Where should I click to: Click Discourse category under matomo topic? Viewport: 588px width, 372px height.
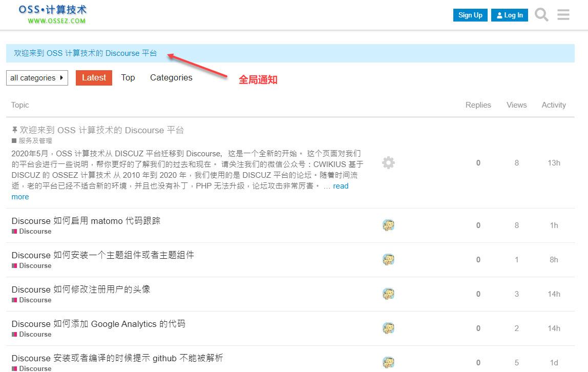click(x=32, y=232)
